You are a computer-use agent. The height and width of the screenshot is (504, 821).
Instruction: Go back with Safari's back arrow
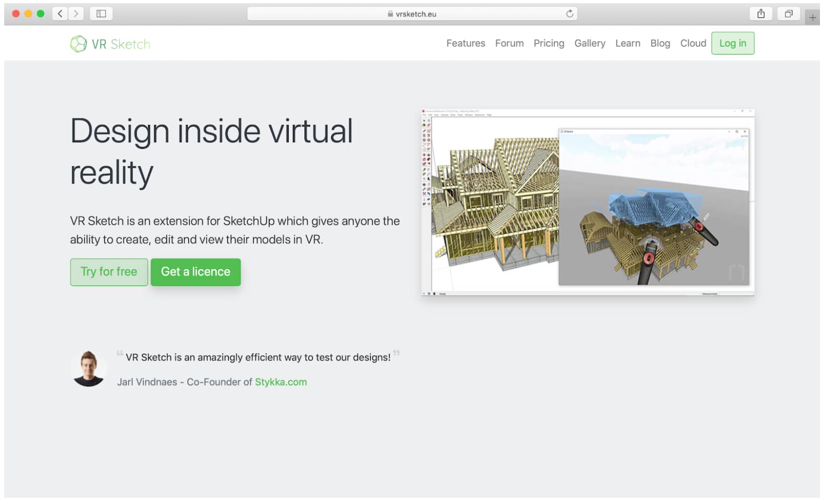pos(60,14)
